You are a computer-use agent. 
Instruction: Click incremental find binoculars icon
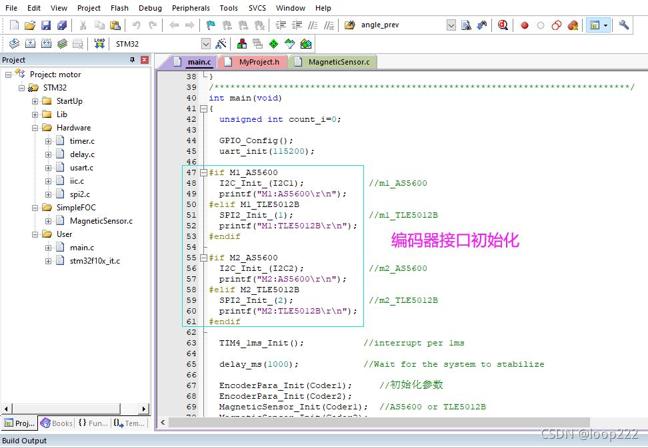[x=482, y=25]
